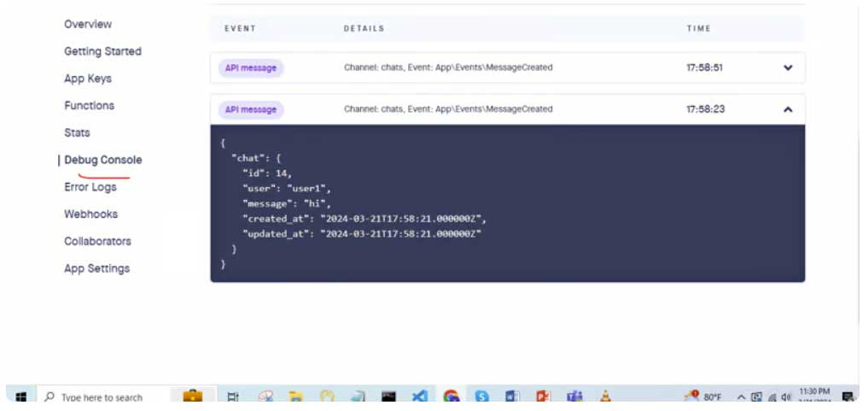Open PowerPoint from the taskbar
This screenshot has height=411, width=868.
pos(543,396)
